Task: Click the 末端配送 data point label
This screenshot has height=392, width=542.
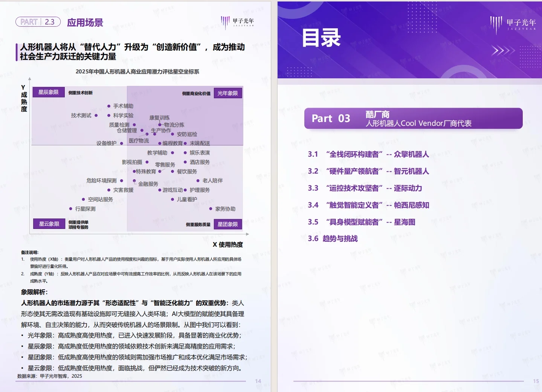Action: (x=200, y=143)
